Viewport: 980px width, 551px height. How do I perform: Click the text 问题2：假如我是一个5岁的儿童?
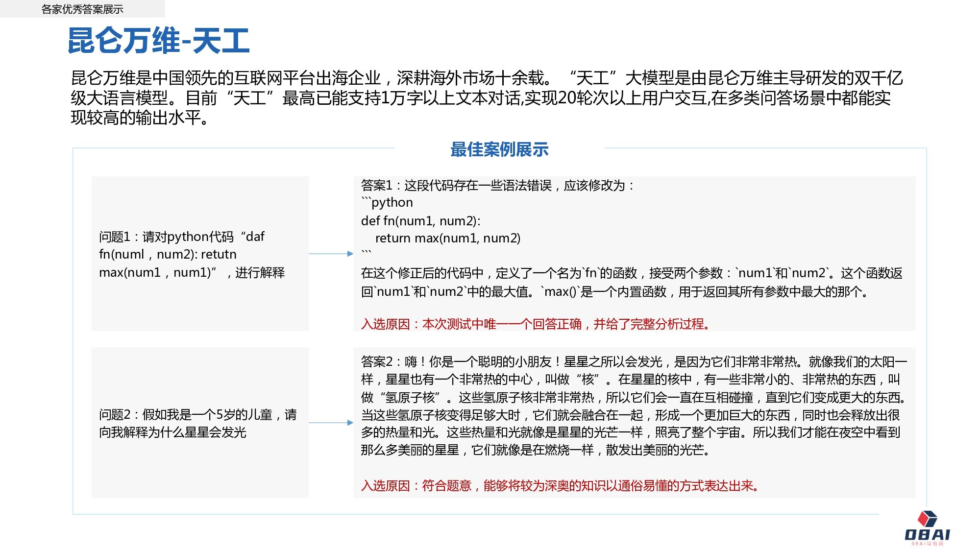(x=198, y=414)
